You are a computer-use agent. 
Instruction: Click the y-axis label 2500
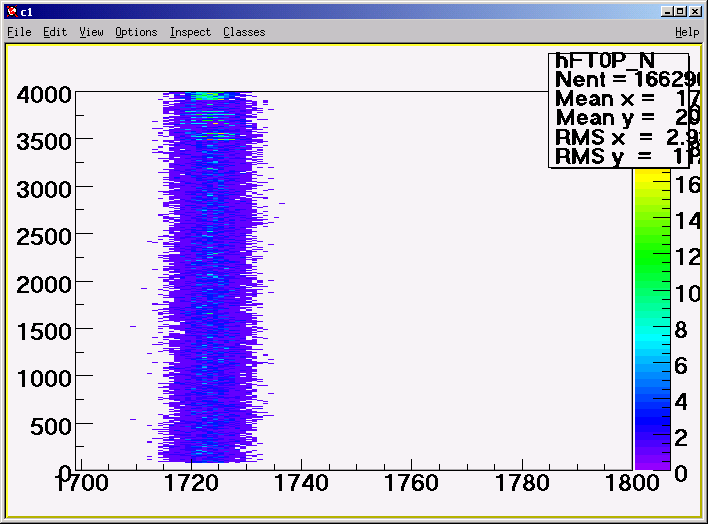(x=44, y=237)
